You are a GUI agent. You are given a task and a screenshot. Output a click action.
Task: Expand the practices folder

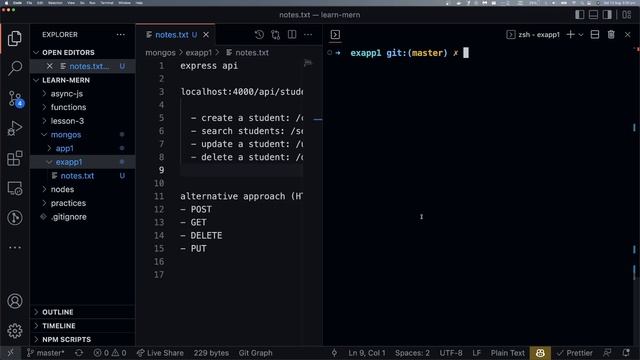(82, 203)
